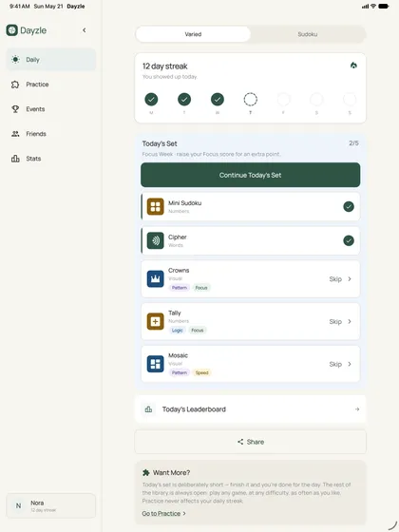Click the Logic tag under Tally
Image resolution: width=399 pixels, height=532 pixels.
click(x=177, y=331)
